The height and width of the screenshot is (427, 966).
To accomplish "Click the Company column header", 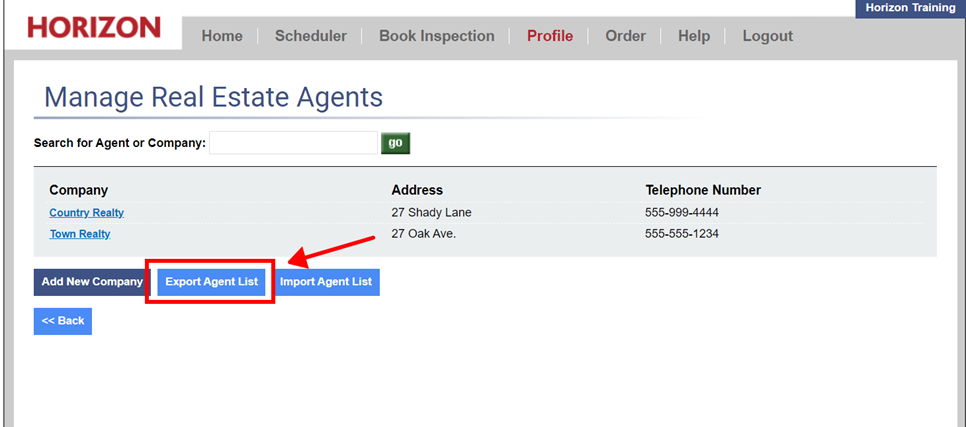I will coord(79,190).
